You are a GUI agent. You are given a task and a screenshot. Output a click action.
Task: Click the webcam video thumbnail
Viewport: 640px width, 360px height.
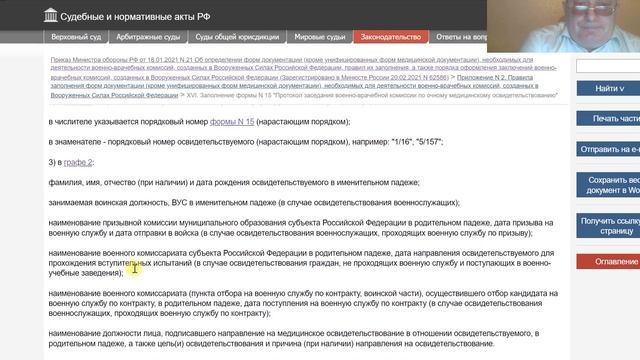click(563, 26)
